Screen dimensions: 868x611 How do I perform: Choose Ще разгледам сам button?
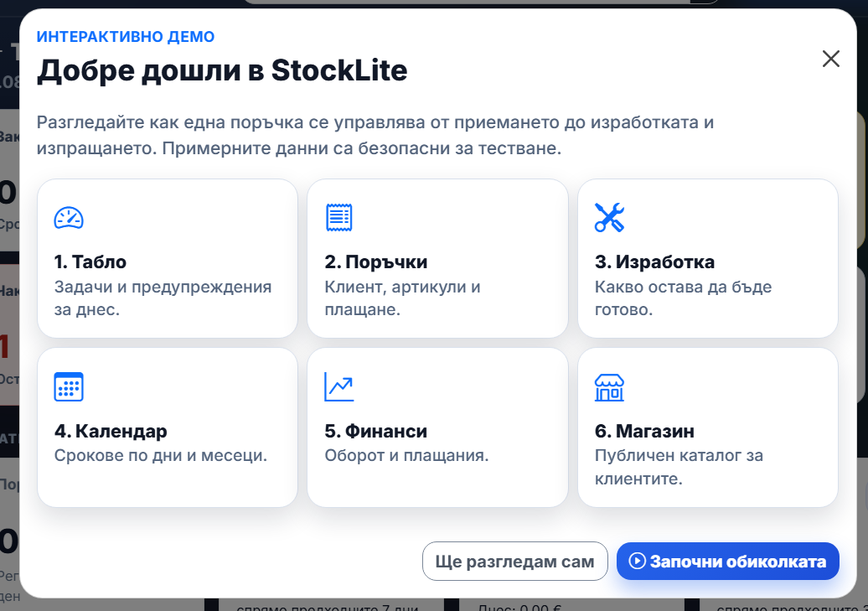pos(514,562)
